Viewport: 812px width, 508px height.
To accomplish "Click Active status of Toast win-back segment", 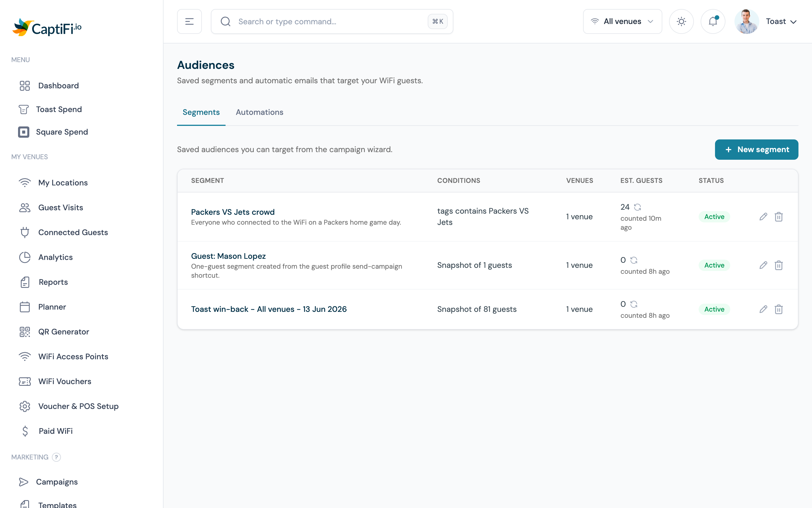I will (x=714, y=309).
